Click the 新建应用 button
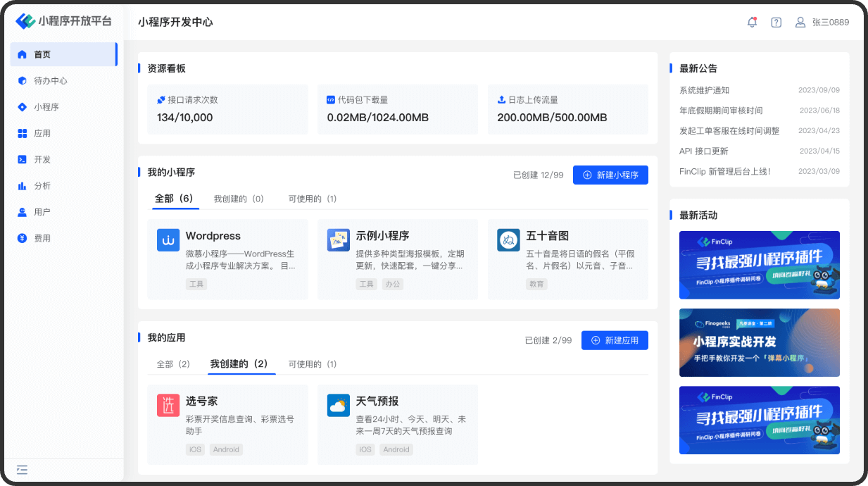This screenshot has height=486, width=868. [x=615, y=340]
